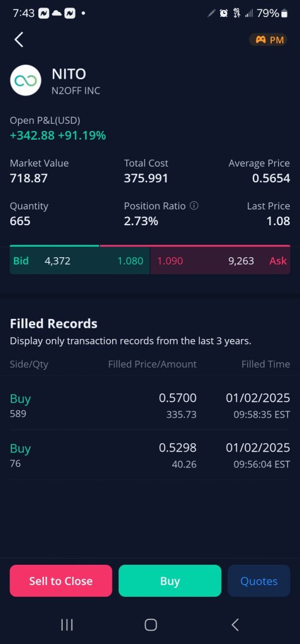Tap the Open P&L value +342.88
Screen dimensions: 300x644
point(32,136)
